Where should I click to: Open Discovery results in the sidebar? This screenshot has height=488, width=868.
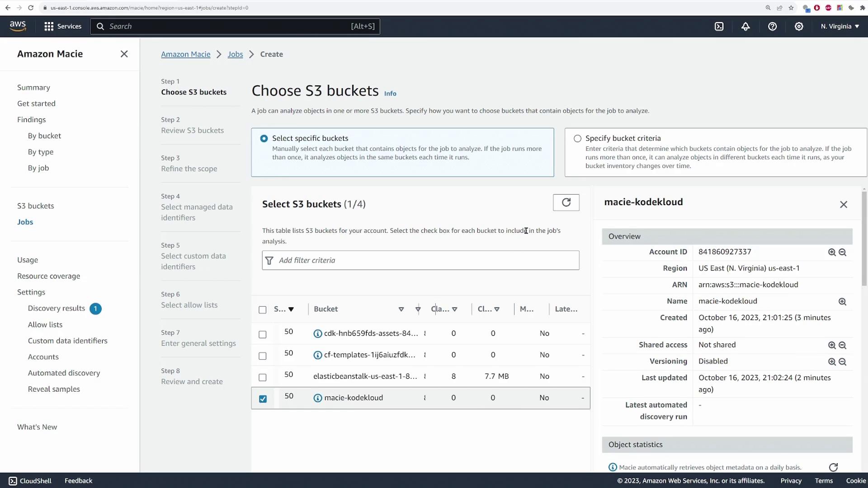tap(57, 308)
